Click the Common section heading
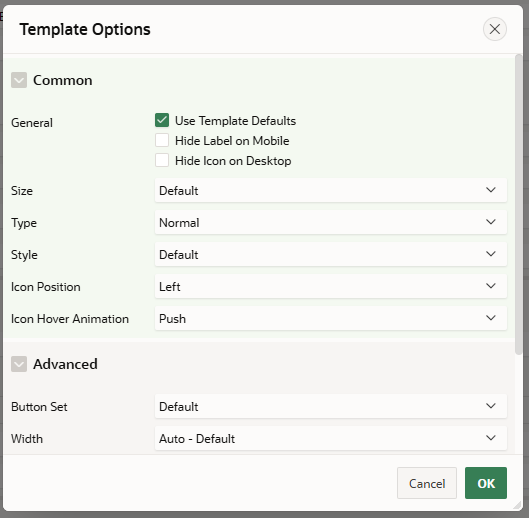The width and height of the screenshot is (529, 518). coord(62,80)
